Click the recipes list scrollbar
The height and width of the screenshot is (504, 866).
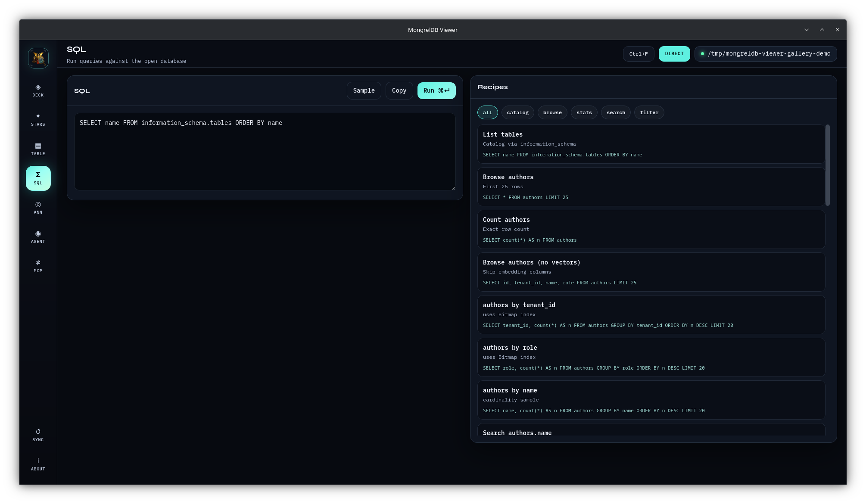pos(827,165)
